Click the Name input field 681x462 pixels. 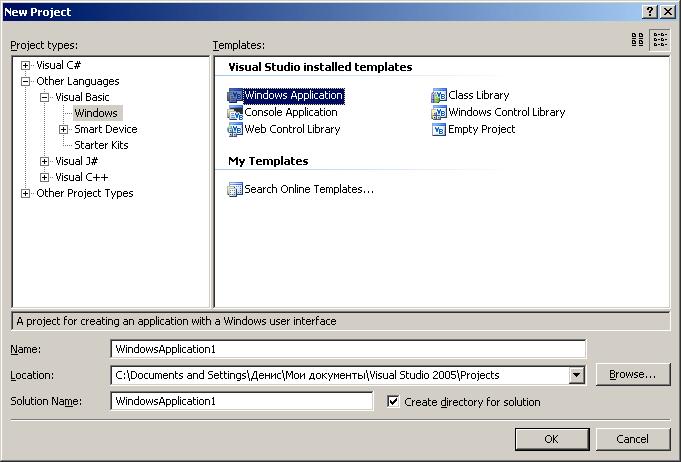(x=348, y=349)
